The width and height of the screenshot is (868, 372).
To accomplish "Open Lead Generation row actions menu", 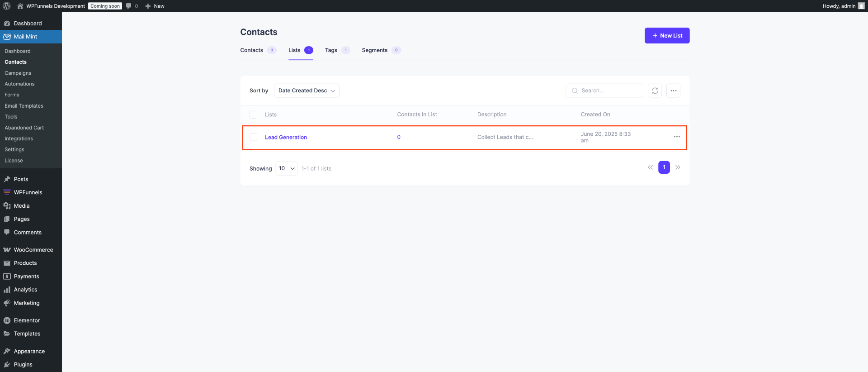I will point(677,137).
